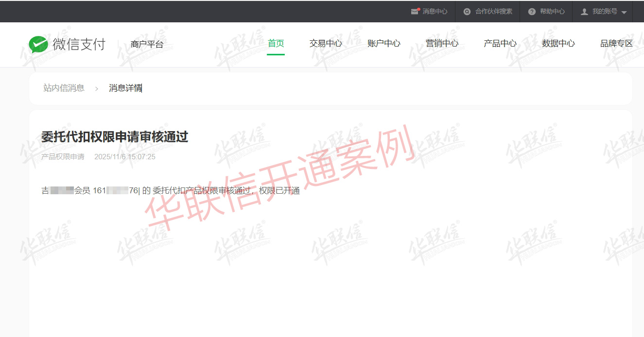Go to the 账户中心 tab

point(383,44)
